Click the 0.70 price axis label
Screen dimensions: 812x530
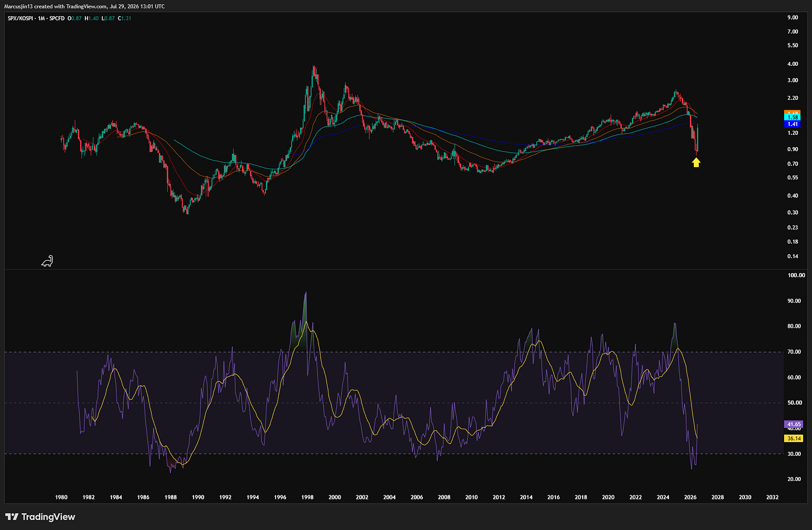click(792, 164)
